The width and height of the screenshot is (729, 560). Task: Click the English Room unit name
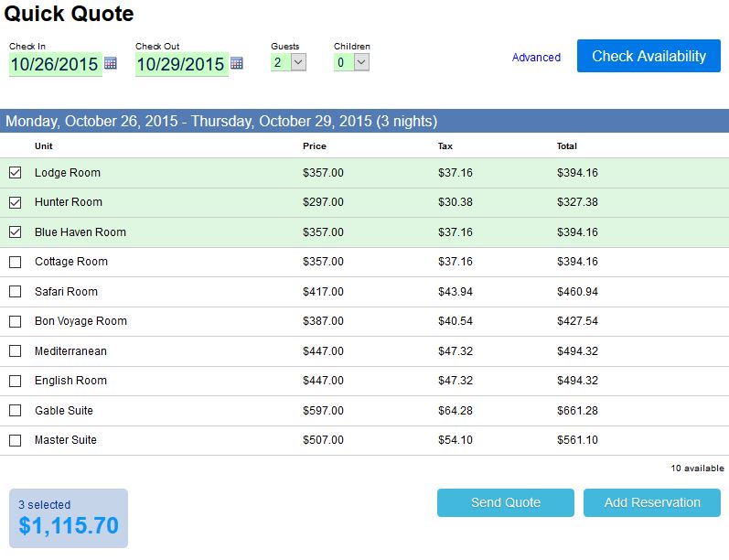point(70,381)
